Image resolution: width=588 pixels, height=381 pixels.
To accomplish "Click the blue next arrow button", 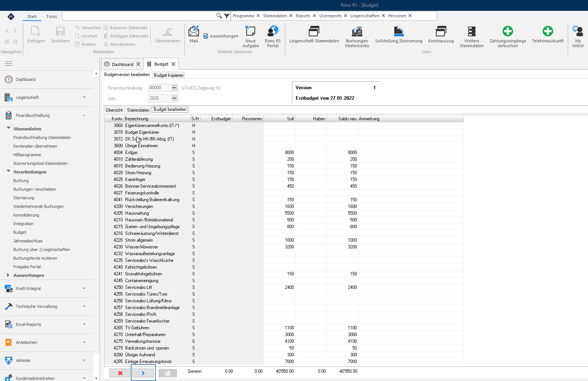I will click(x=143, y=373).
